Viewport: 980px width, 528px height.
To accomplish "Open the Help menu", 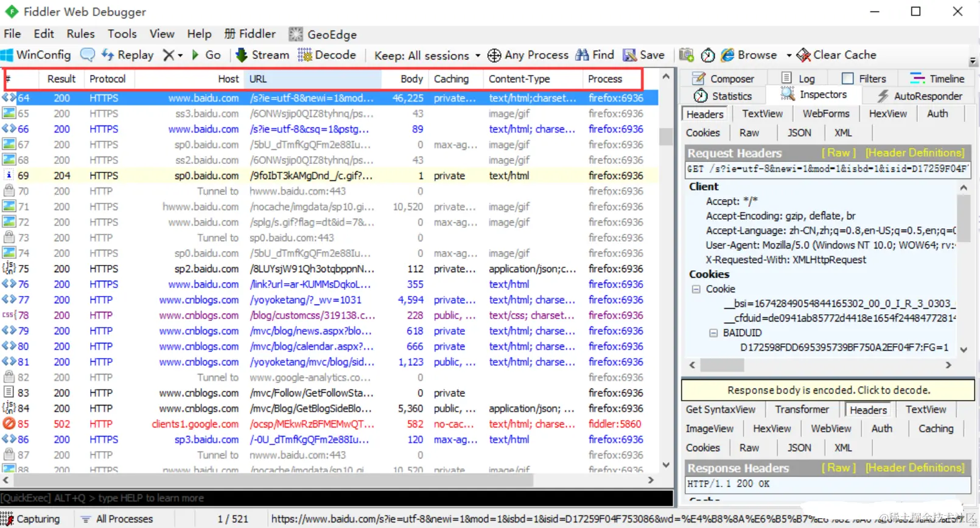I will (199, 34).
